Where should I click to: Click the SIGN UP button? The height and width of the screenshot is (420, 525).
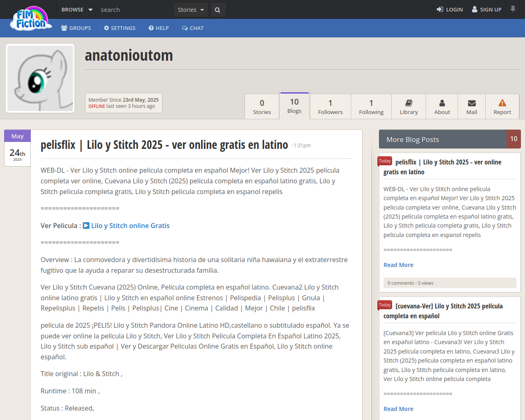coord(487,9)
